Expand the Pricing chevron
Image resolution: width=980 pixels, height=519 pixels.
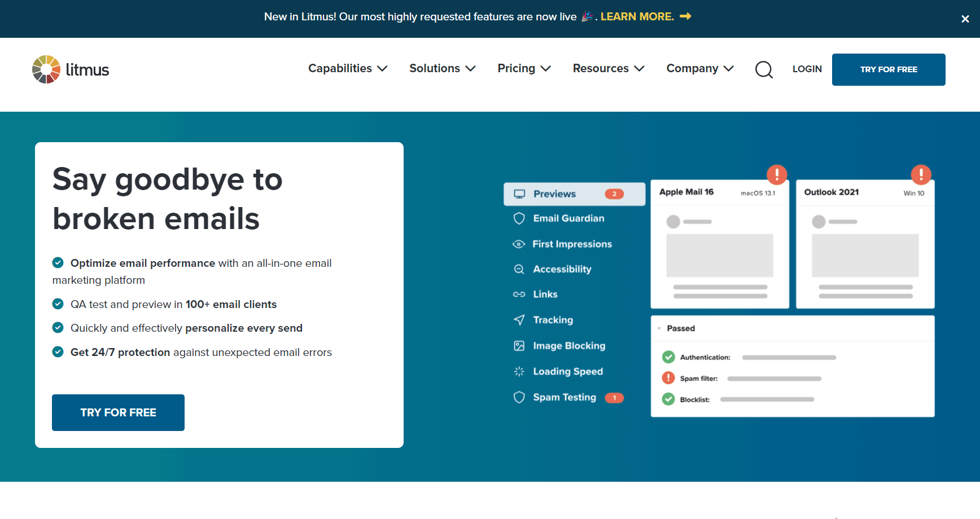tap(545, 69)
